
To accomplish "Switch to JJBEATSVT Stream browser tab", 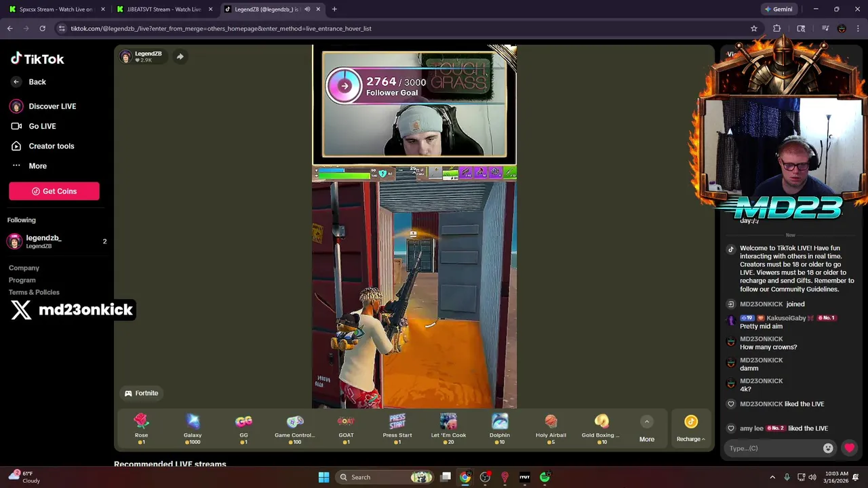I will click(x=165, y=9).
